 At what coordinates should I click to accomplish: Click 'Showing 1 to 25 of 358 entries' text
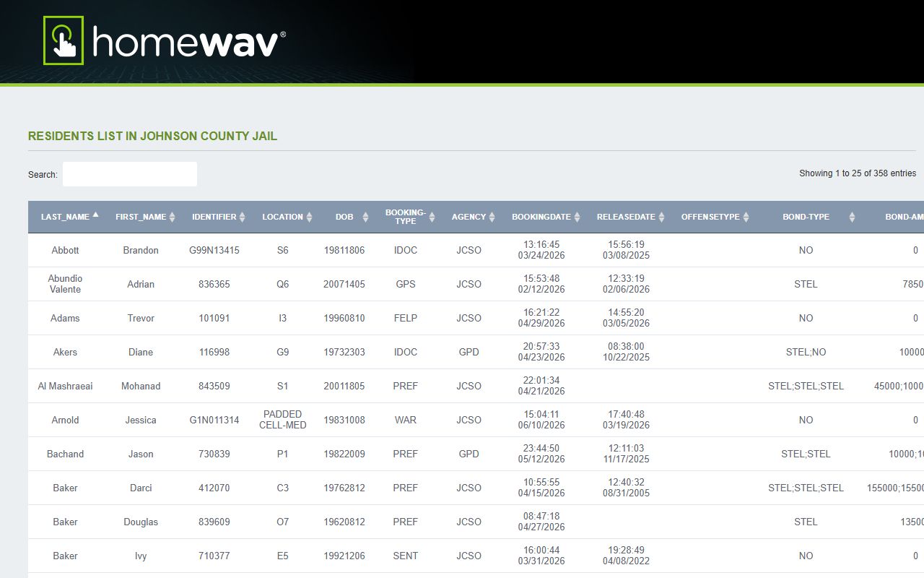(858, 173)
